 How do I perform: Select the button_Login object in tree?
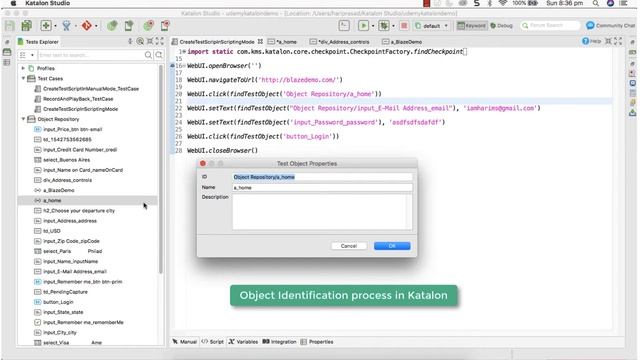(58, 302)
